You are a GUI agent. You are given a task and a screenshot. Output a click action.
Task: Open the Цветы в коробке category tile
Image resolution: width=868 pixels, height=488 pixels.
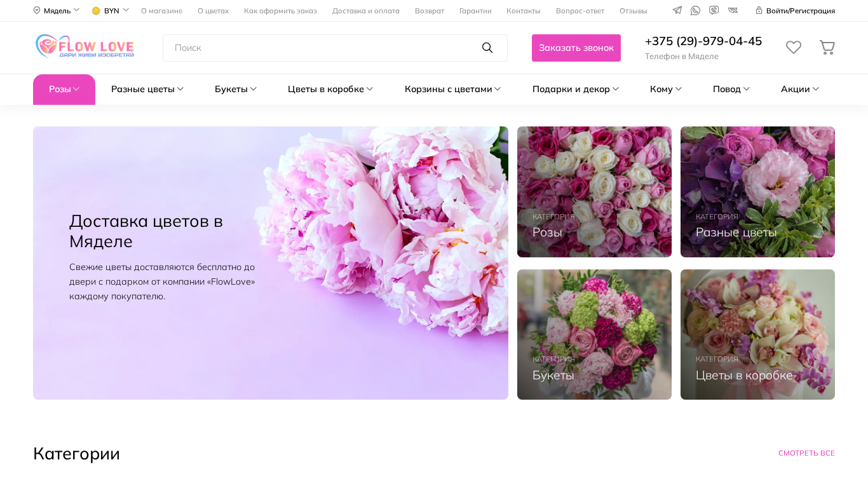click(x=757, y=334)
